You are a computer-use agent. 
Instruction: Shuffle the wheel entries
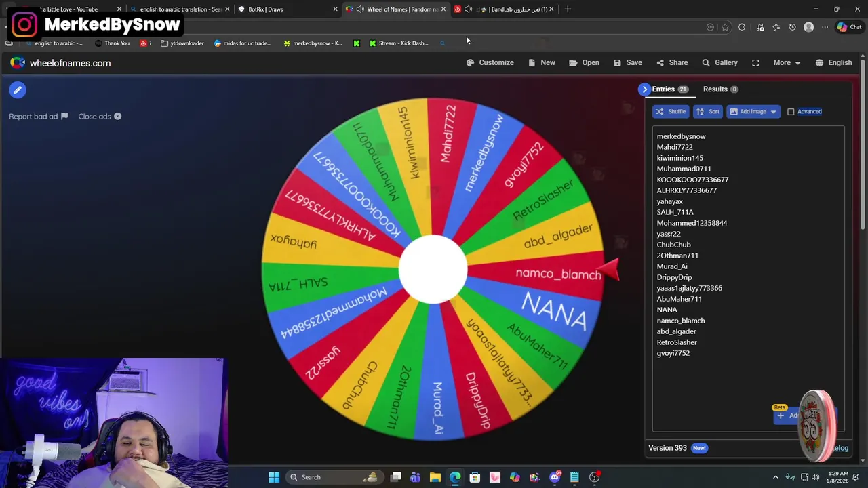(x=670, y=111)
